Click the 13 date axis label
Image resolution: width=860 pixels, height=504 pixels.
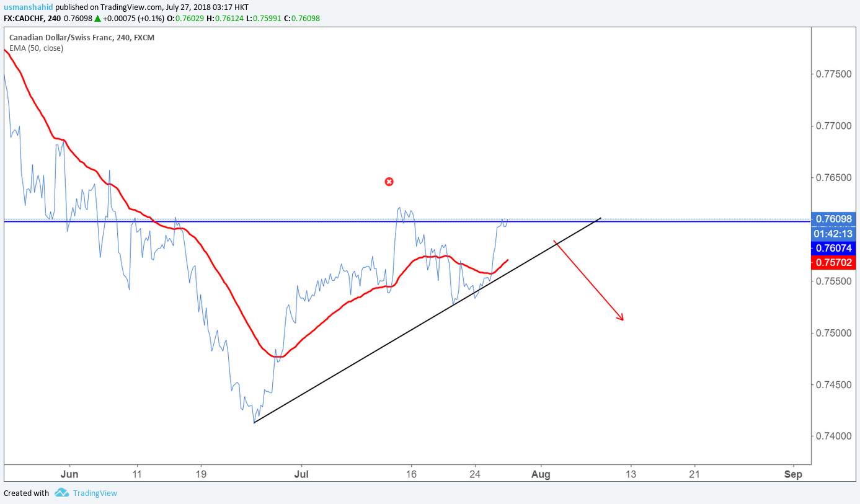[631, 474]
